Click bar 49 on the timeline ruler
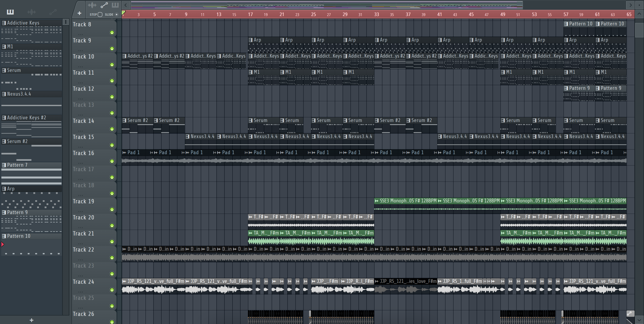Image resolution: width=644 pixels, height=324 pixels. (503, 15)
